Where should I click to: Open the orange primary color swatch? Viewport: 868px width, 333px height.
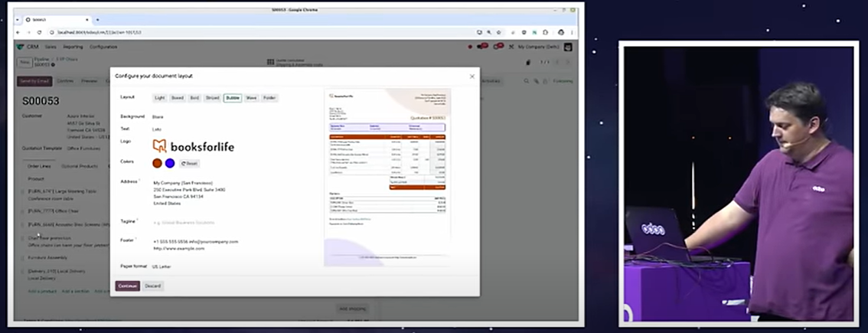pyautogui.click(x=157, y=164)
